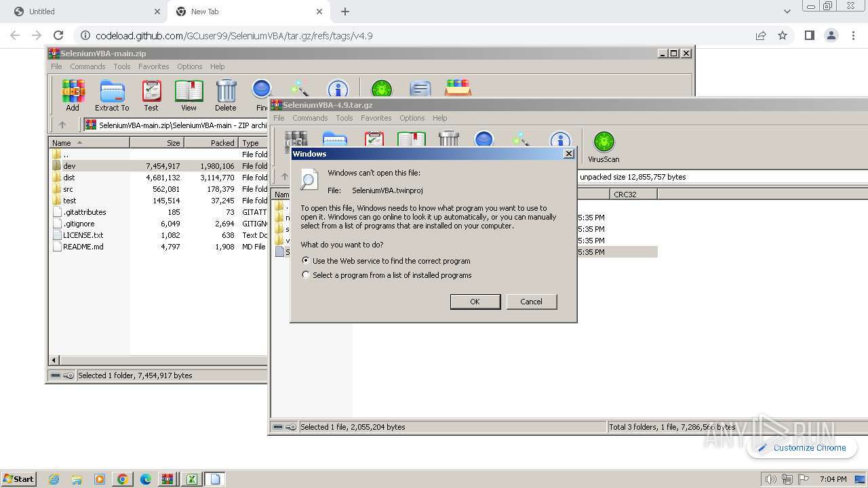
Task: Click Wizard wand icon in SeleniumVBA-main.zip toolbar
Action: point(299,88)
